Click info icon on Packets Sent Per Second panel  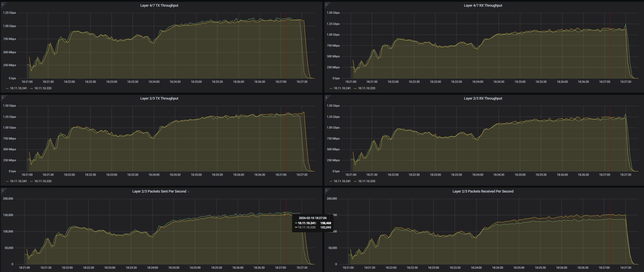(x=3, y=190)
